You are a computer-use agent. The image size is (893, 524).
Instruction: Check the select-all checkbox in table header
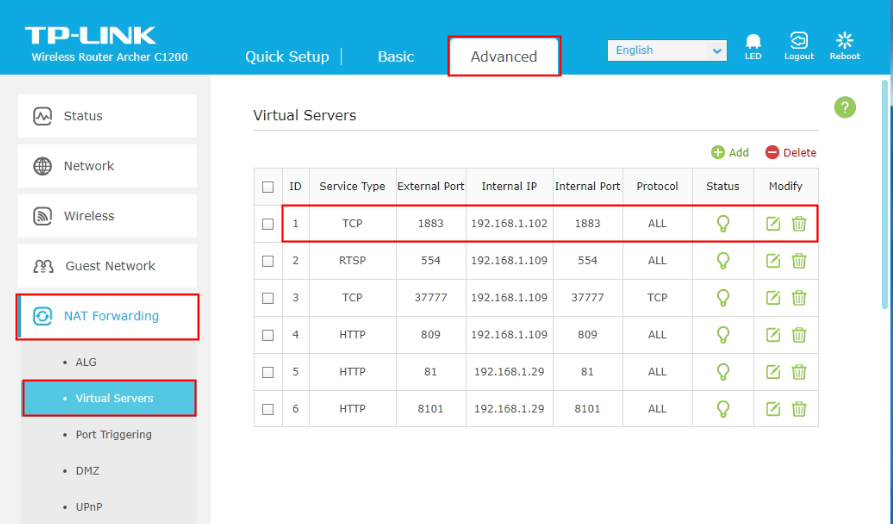click(268, 187)
